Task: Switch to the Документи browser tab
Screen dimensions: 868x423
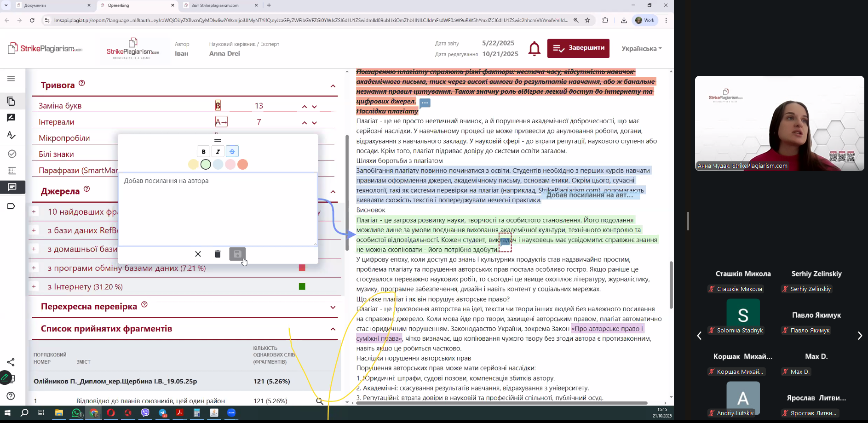Action: point(53,6)
